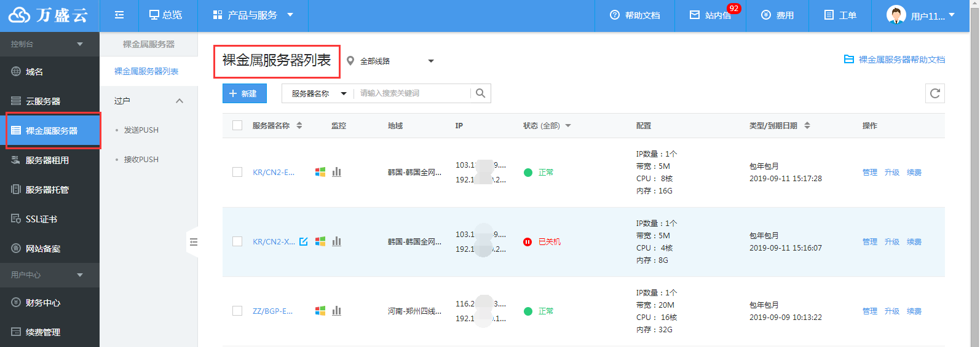Tick the select-all checkbox in table header
Screen dimensions: 980x347
coord(237,125)
